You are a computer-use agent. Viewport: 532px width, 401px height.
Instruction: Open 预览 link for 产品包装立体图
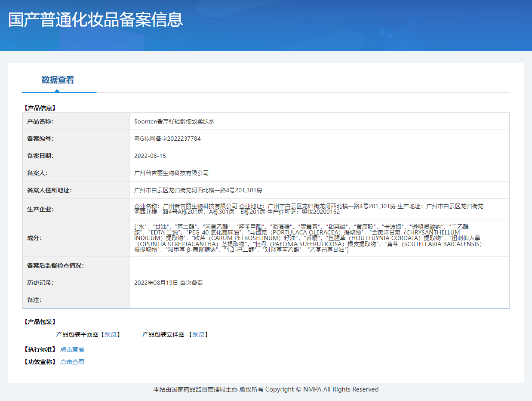[198, 334]
